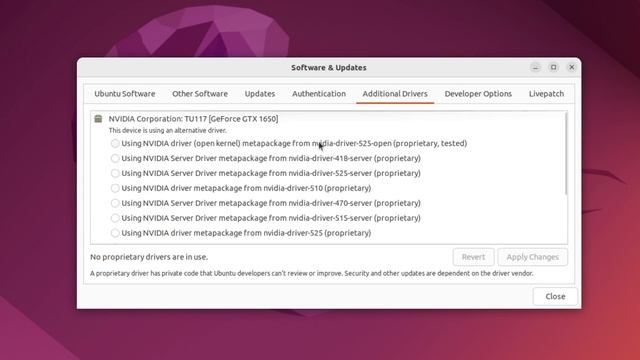
Task: Open the Ubuntu Software tab
Action: coord(125,94)
